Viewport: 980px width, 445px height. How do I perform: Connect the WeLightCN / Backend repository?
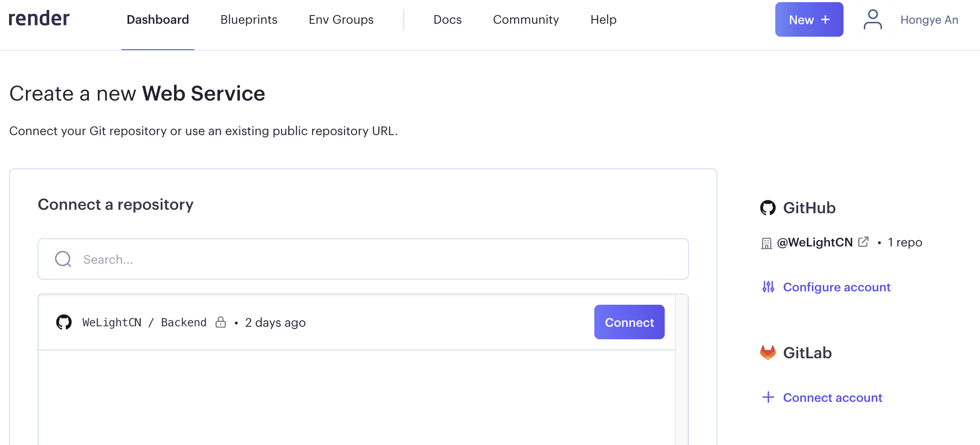[x=629, y=322]
